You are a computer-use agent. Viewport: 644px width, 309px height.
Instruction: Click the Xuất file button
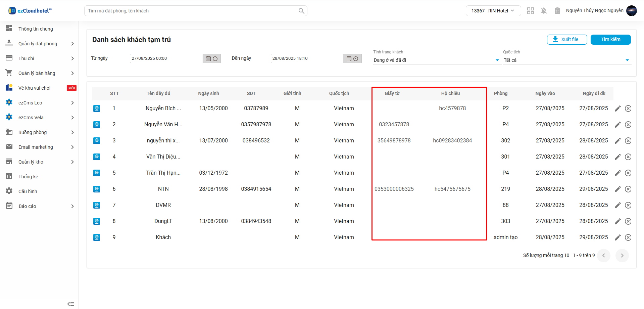pyautogui.click(x=567, y=39)
